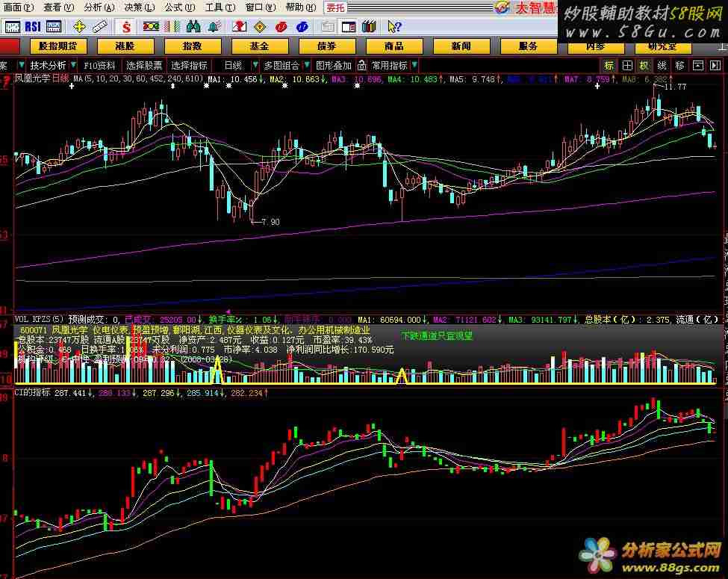Click the up-arrow window icon
This screenshot has width=728, height=579.
tap(698, 66)
